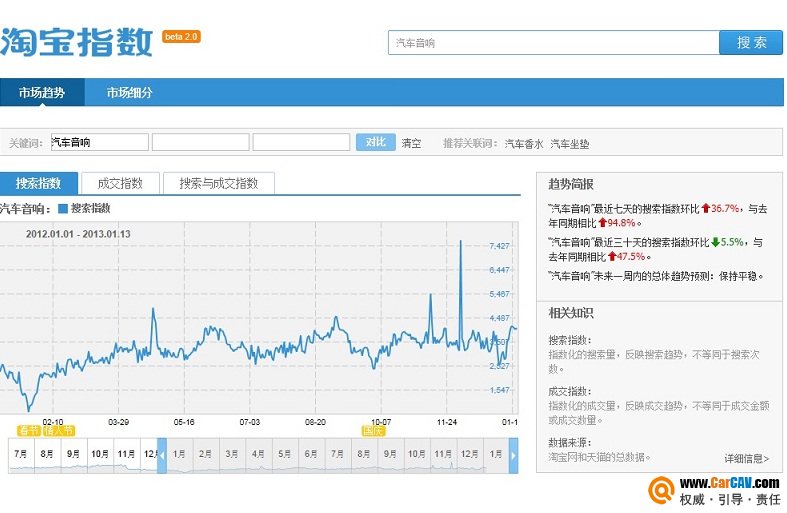Click the red up arrow next to 36.7%

pyautogui.click(x=706, y=208)
